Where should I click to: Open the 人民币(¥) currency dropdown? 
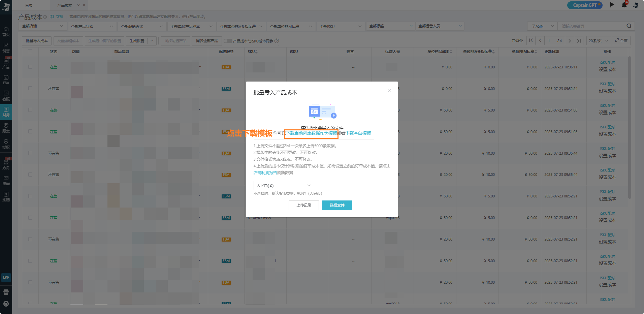click(x=284, y=186)
